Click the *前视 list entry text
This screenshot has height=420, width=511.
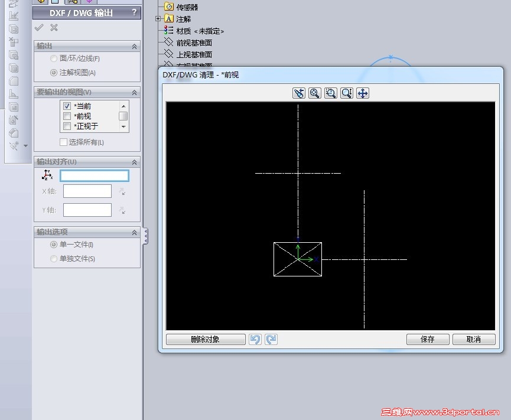[x=83, y=116]
